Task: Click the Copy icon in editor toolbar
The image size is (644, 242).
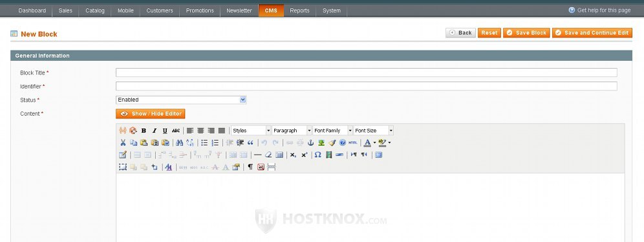Action: (x=133, y=142)
